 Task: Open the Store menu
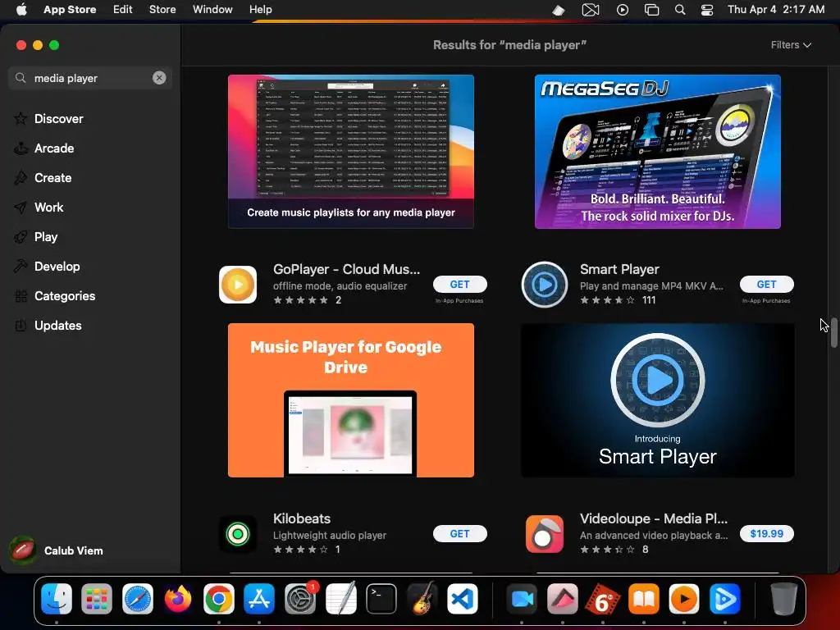[162, 9]
